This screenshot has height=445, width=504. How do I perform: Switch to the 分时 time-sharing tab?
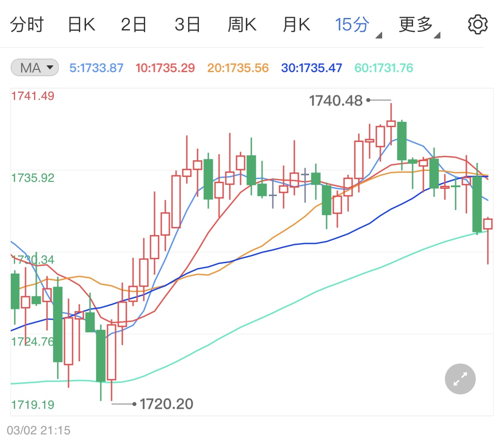click(28, 25)
